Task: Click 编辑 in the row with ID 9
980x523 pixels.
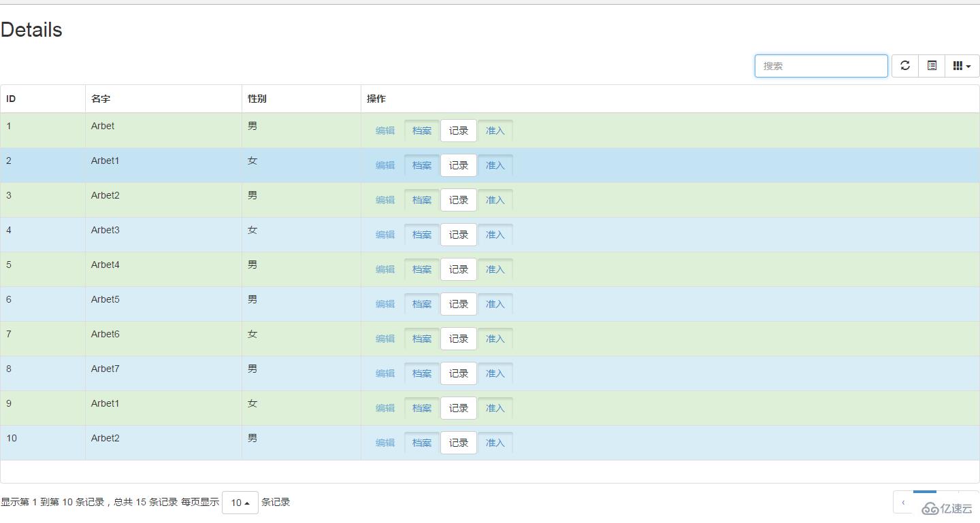Action: 385,408
